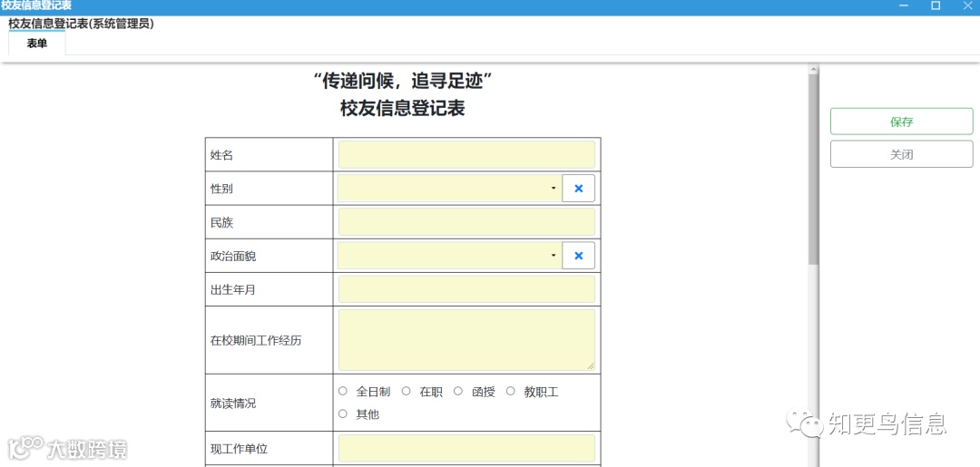
Task: Select the 在职 radio option
Action: [407, 392]
